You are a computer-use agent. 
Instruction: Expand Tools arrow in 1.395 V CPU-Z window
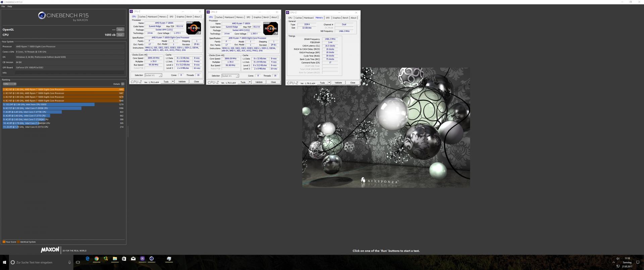click(x=250, y=82)
